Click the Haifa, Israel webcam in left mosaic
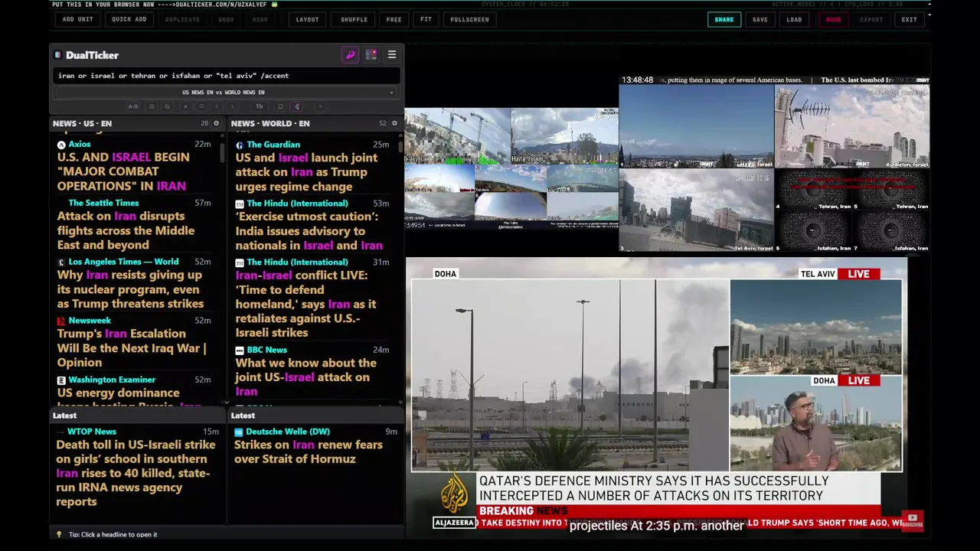 click(564, 136)
